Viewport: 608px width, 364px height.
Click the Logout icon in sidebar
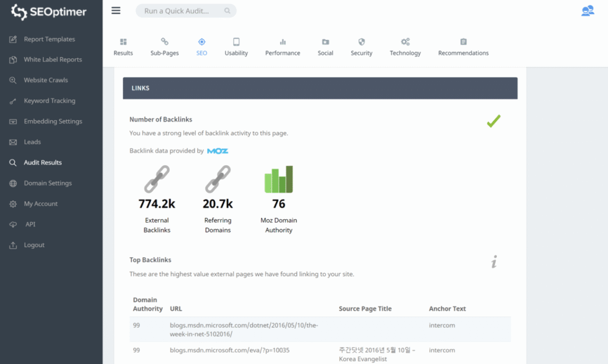[x=13, y=245]
